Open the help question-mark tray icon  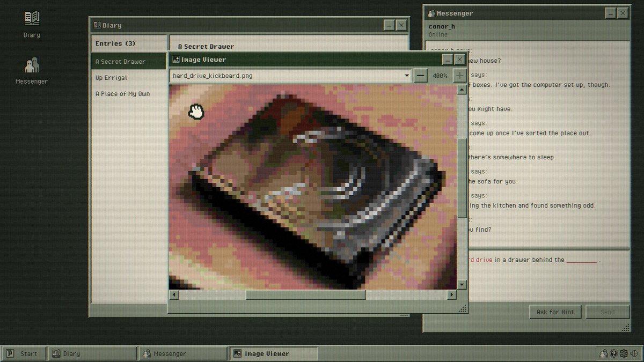point(614,353)
